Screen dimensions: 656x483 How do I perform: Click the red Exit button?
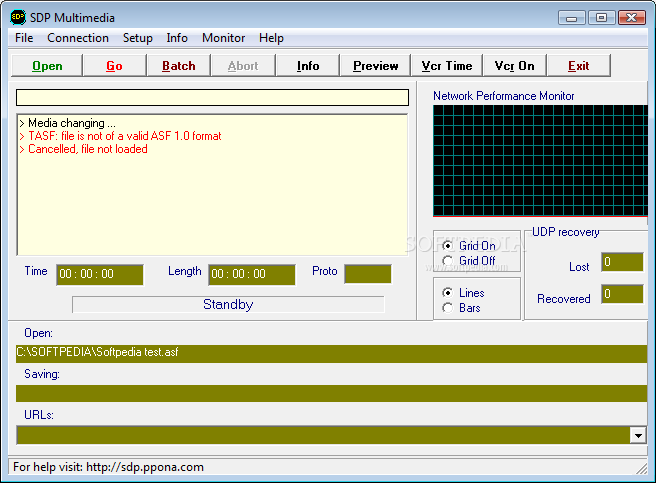[579, 66]
